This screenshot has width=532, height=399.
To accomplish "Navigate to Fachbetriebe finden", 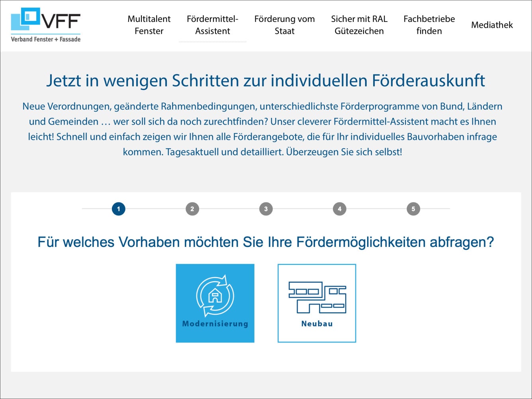I will (429, 25).
